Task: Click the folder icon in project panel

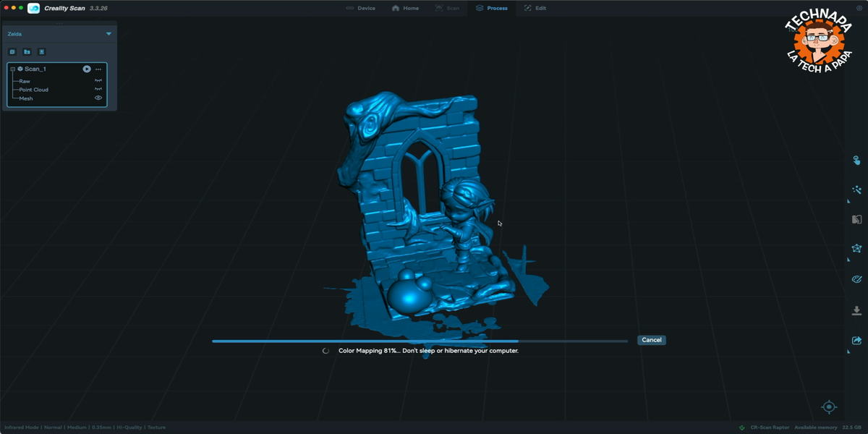Action: click(x=27, y=52)
